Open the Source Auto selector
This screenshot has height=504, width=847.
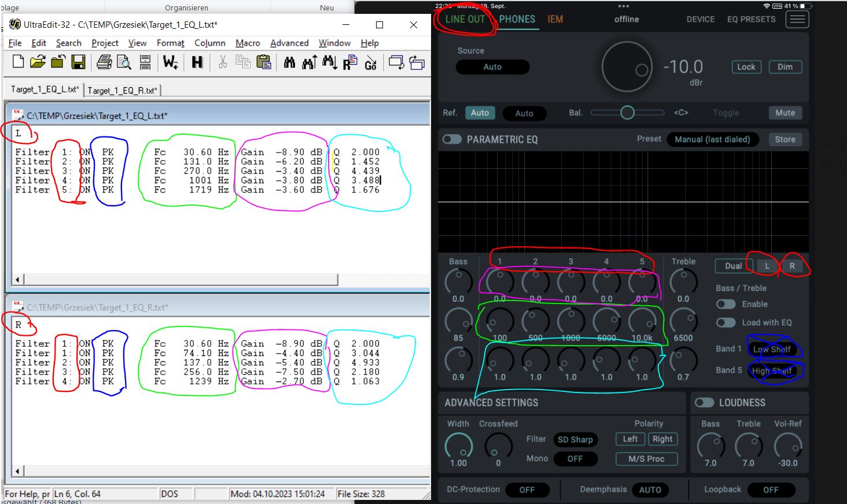(x=492, y=66)
